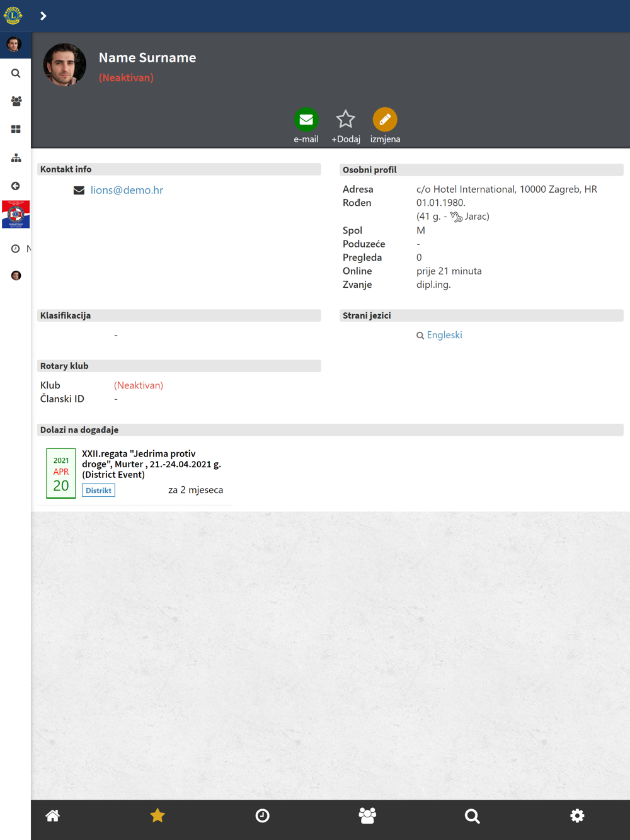
Task: Open the XXII.regata event entry
Action: tap(151, 464)
